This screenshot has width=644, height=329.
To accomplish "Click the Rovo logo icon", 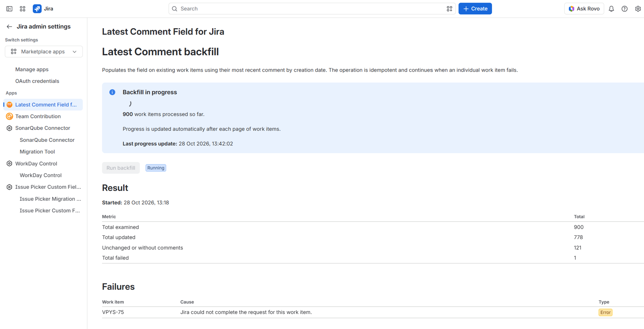I will coord(572,9).
